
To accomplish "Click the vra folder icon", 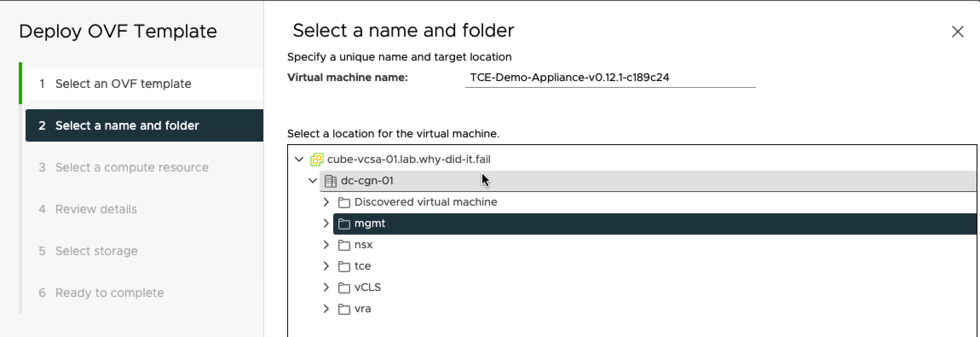I will coord(344,309).
